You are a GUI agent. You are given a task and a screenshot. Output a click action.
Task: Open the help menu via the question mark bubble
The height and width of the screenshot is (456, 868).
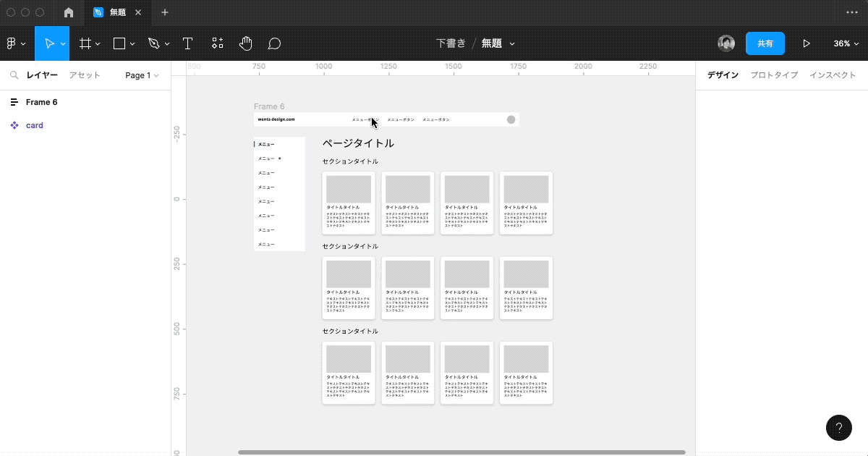tap(838, 428)
